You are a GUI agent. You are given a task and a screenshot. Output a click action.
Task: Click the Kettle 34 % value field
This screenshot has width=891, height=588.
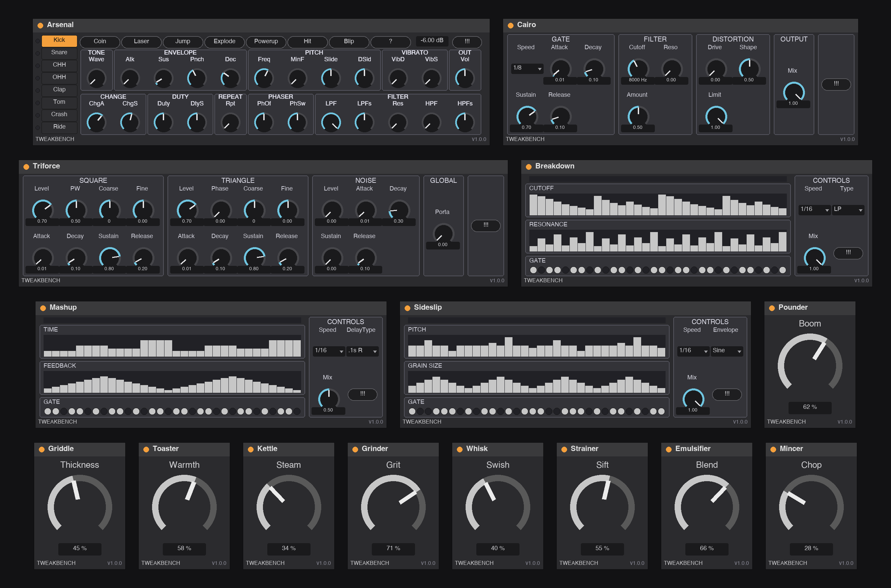point(288,548)
